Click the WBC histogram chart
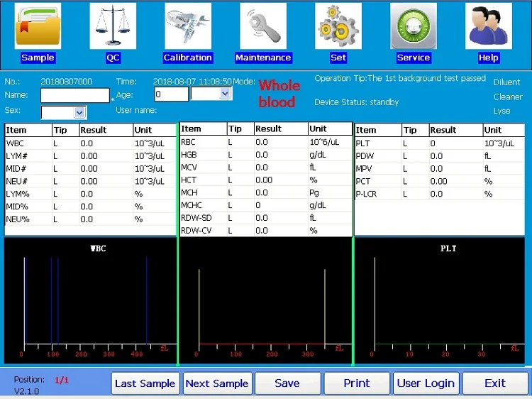 (90, 301)
